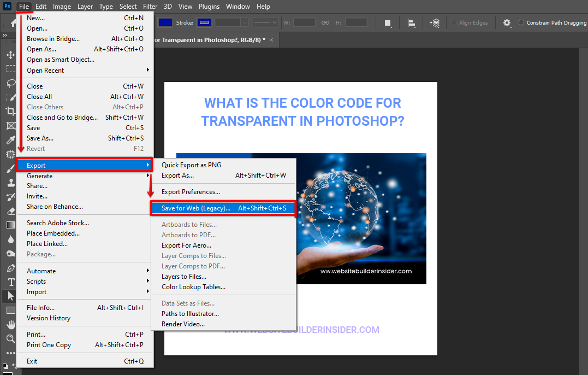Click Export Preferences entry
Screen dimensions: 588x375
click(191, 192)
